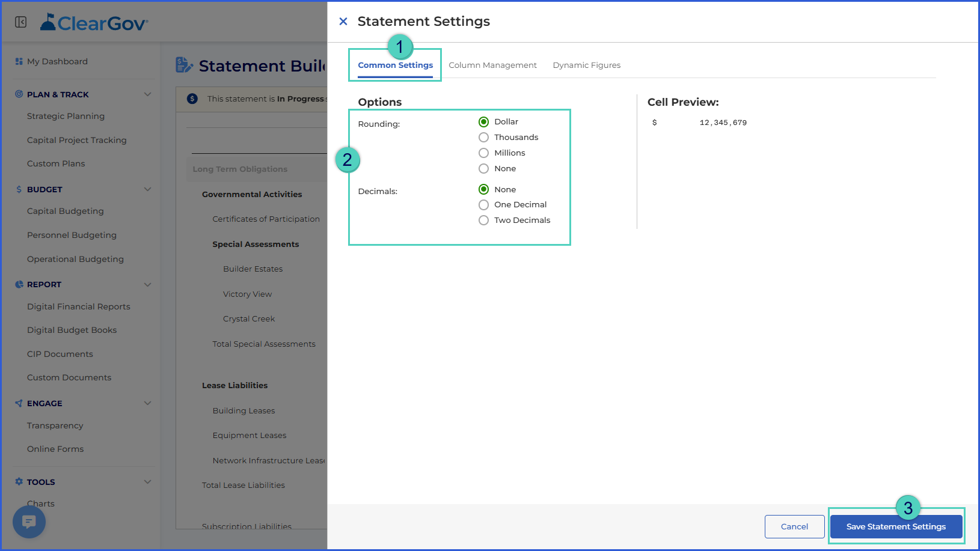Collapse the PLAN & TRACK section chevron
Image resolution: width=980 pixels, height=551 pixels.
pos(148,94)
